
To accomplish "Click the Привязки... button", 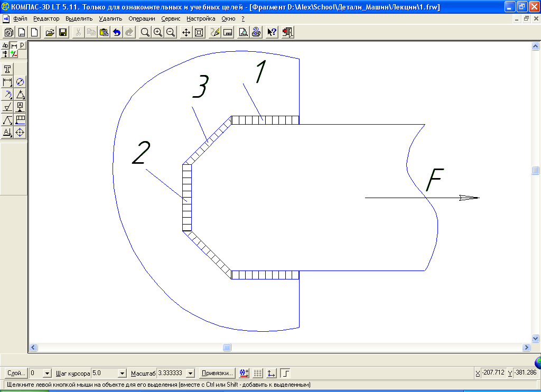I will (x=217, y=373).
